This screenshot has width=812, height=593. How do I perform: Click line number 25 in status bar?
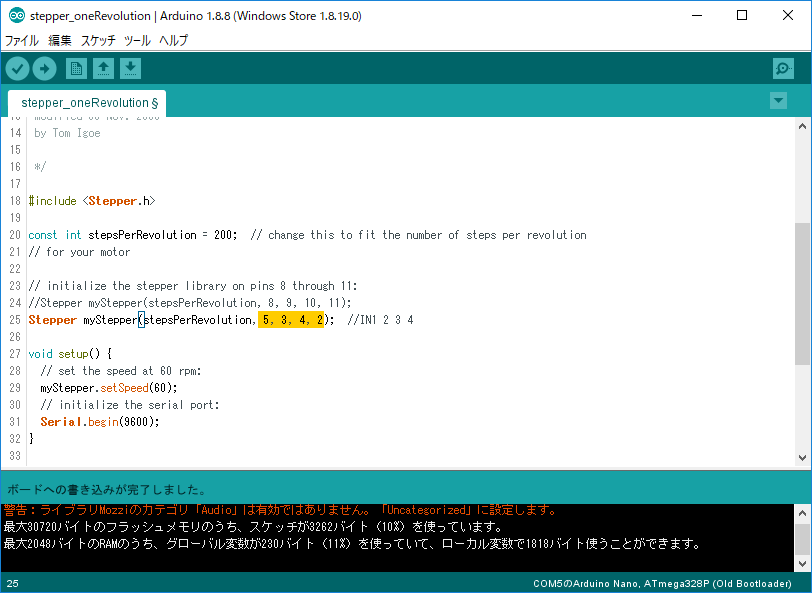coord(12,584)
